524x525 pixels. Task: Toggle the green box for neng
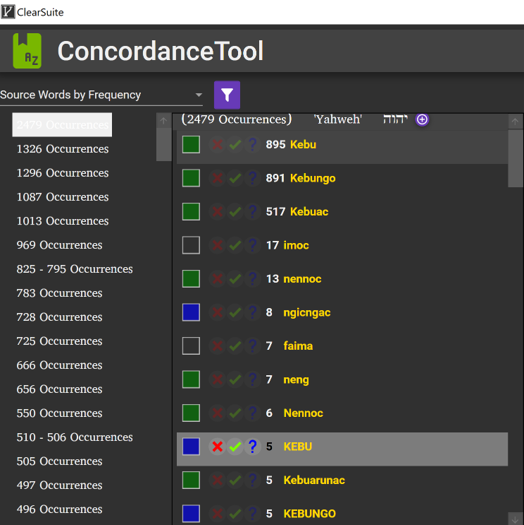tap(191, 379)
